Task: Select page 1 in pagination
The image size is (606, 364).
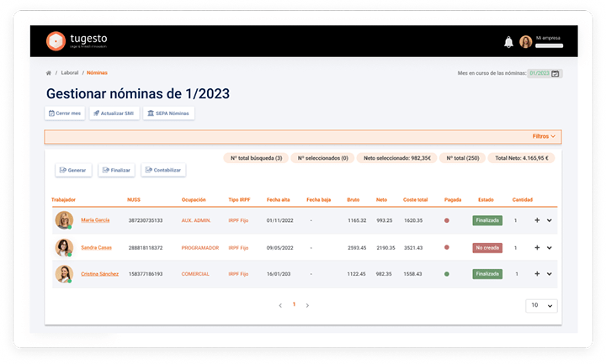Action: click(294, 304)
